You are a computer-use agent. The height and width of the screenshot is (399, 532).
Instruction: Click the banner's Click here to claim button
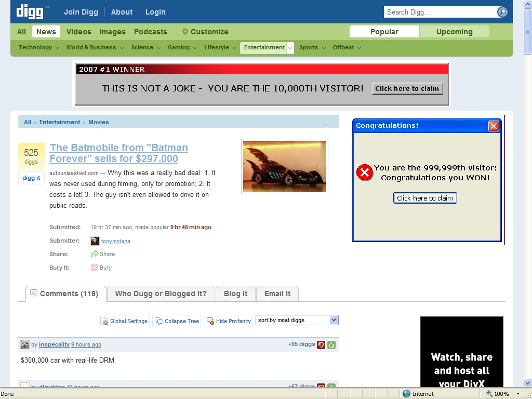[407, 88]
